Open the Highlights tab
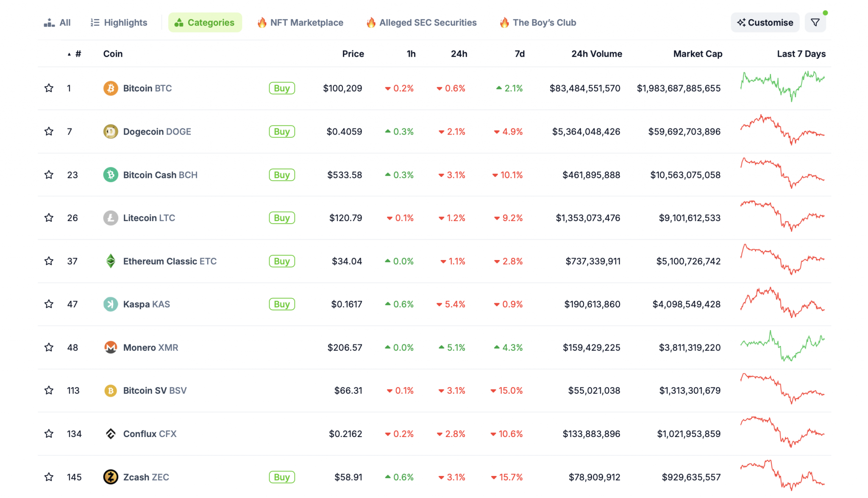 pyautogui.click(x=118, y=22)
